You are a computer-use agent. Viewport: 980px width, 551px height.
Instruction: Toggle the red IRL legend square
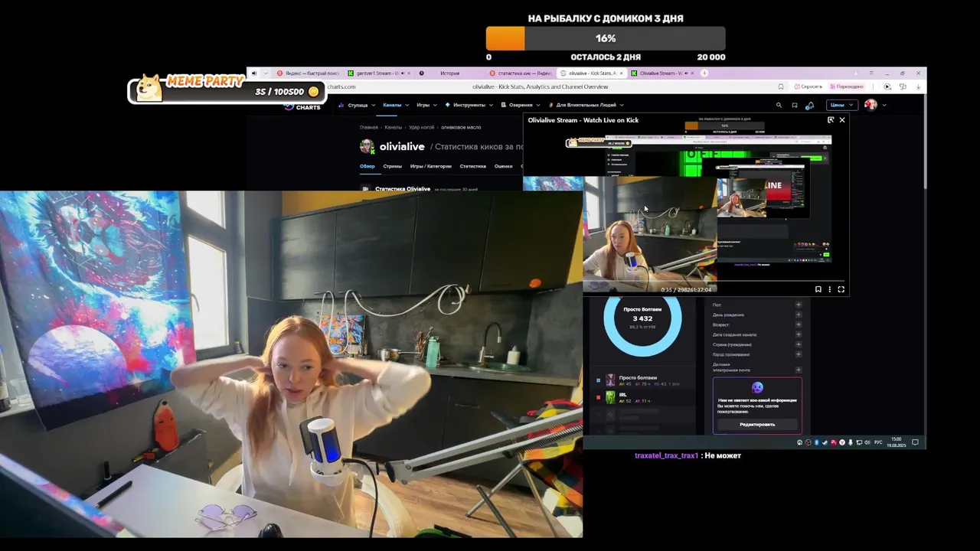tap(599, 397)
